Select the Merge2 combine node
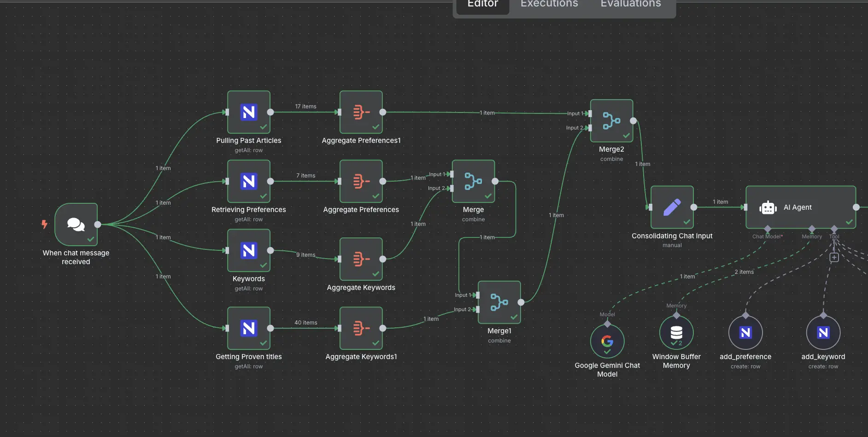 612,121
